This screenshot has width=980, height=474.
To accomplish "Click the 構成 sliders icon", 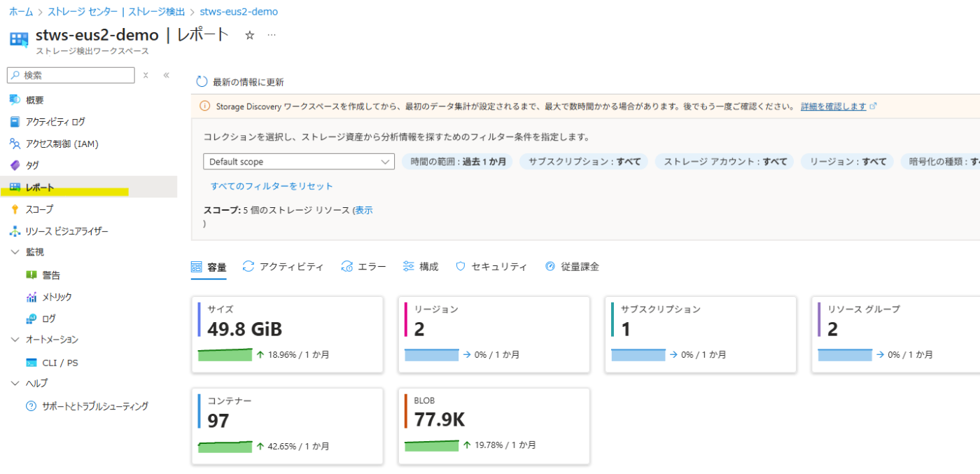I will [409, 267].
